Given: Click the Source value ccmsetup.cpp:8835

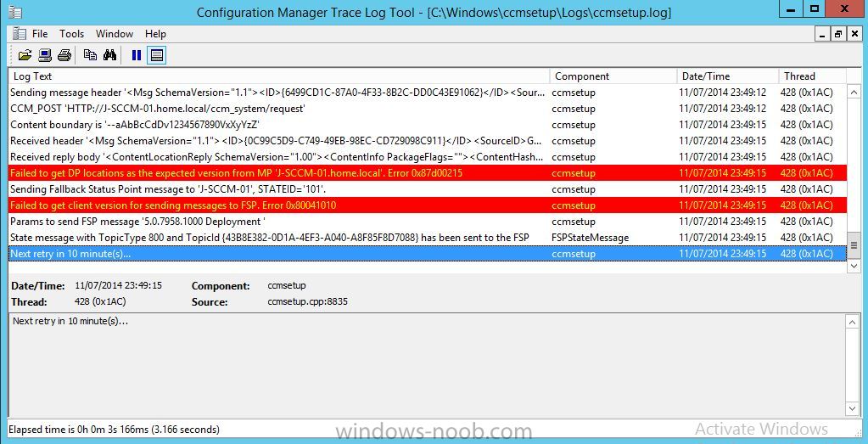Looking at the screenshot, I should point(307,301).
